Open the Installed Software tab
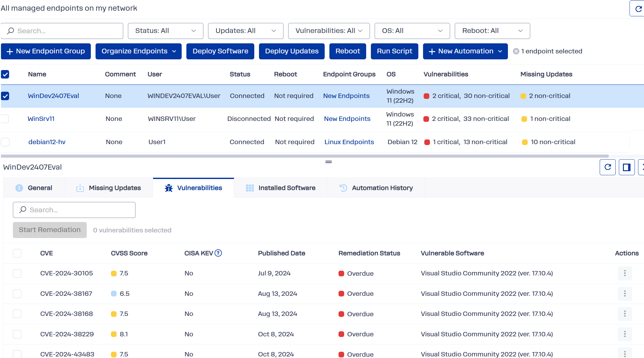644x358 pixels. click(x=281, y=188)
